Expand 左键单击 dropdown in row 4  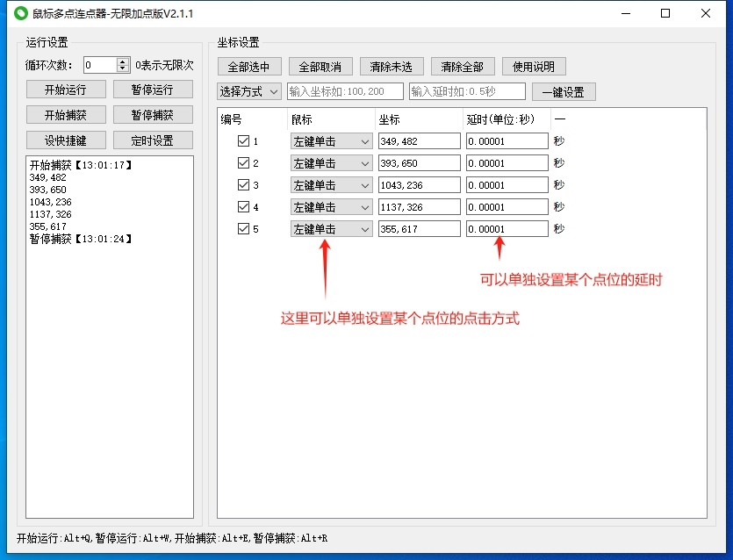[x=332, y=207]
